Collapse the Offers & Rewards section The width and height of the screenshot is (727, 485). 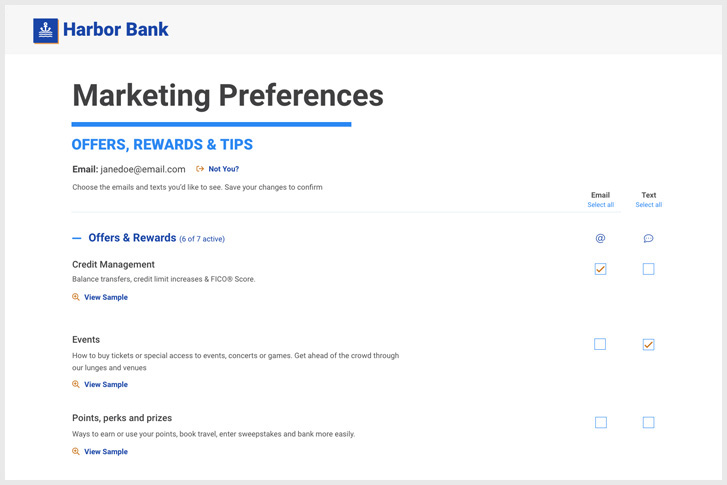77,238
